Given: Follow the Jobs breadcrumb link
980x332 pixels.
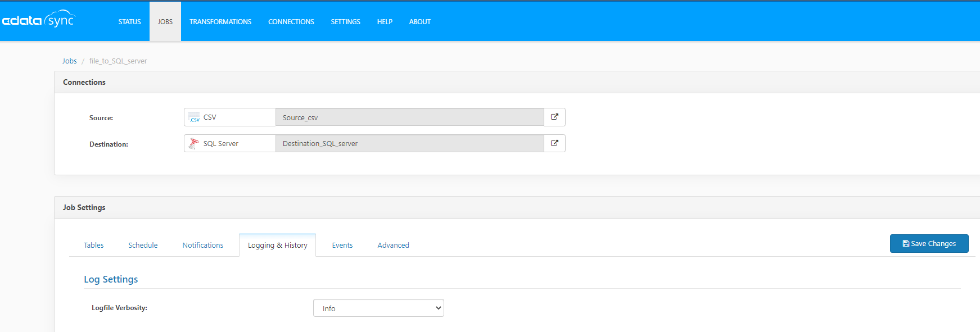Looking at the screenshot, I should [x=70, y=61].
